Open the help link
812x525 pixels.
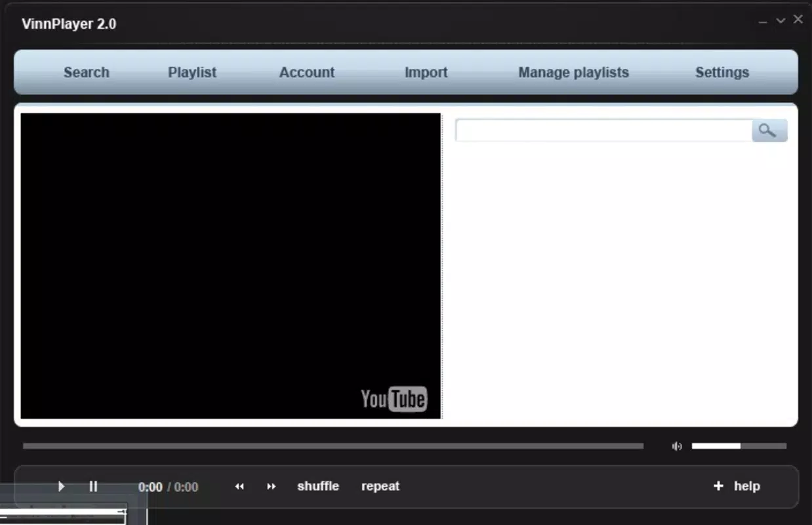coord(747,486)
